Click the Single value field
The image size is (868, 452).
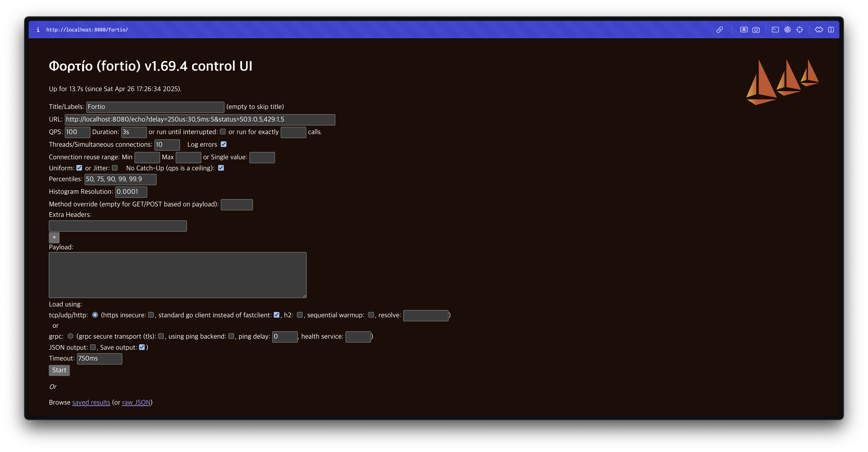(262, 158)
